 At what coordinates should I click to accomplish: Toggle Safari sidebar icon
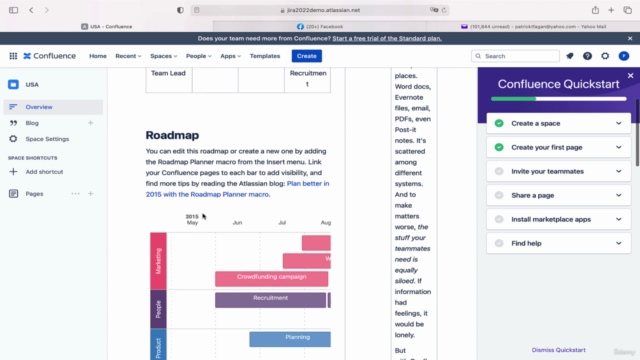click(x=13, y=10)
